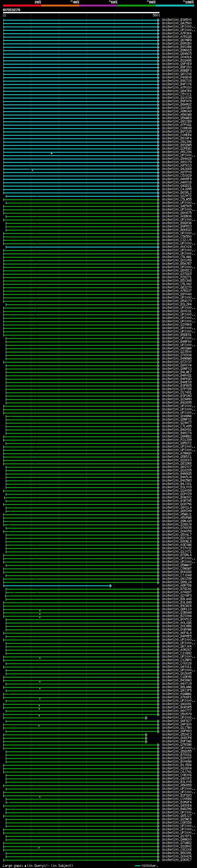The image size is (197, 868).
Task: Click the purple ~60% identity legend segment
Action: pyautogui.click(x=99, y=6)
